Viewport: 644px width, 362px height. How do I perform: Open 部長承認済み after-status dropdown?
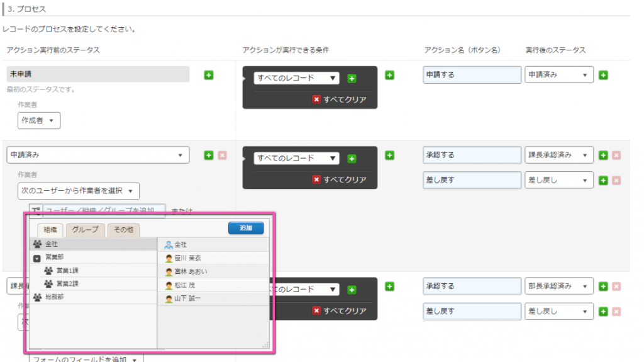click(x=559, y=286)
